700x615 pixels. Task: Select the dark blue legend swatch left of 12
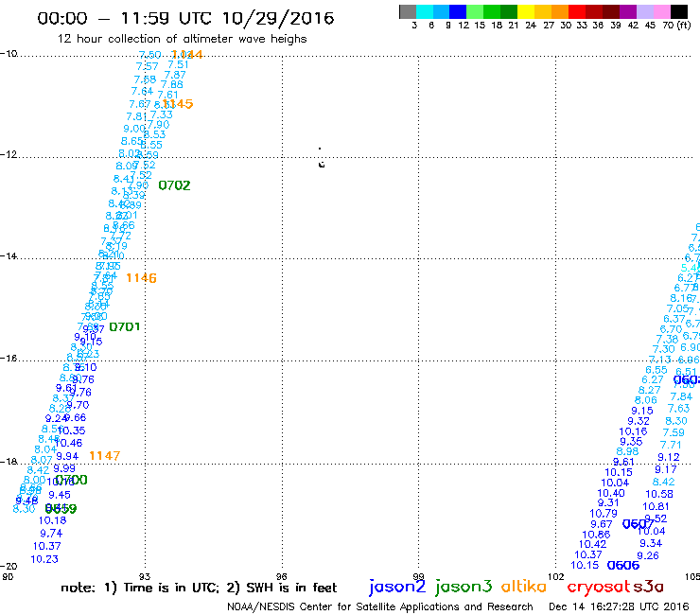(x=458, y=12)
